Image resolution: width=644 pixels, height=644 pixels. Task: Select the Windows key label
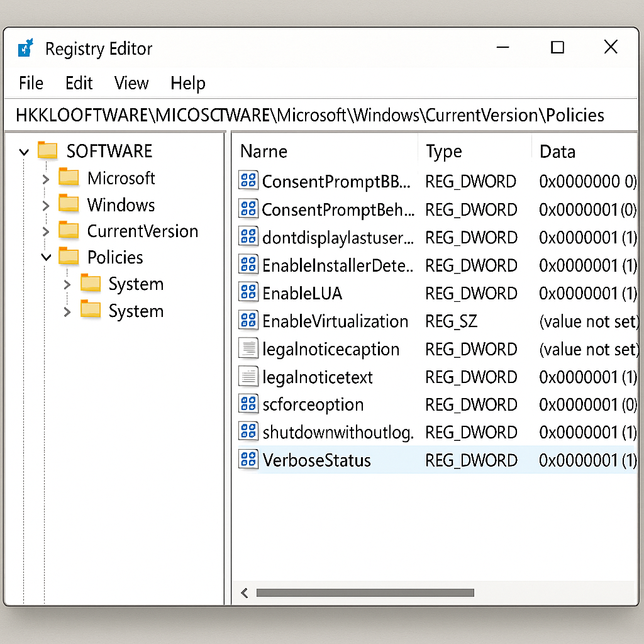pos(121,205)
